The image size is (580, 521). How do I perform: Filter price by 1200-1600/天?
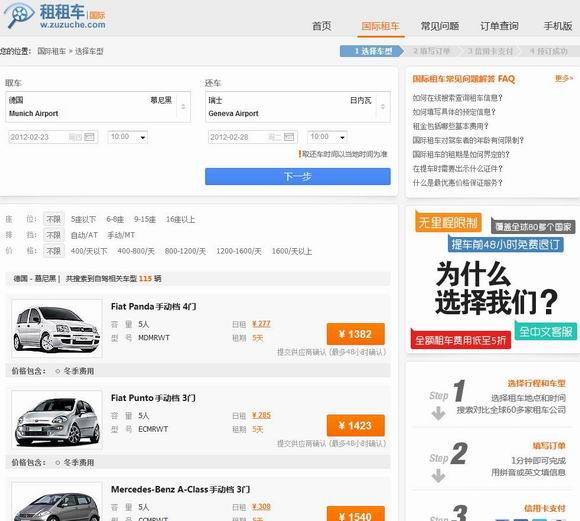[x=239, y=251]
